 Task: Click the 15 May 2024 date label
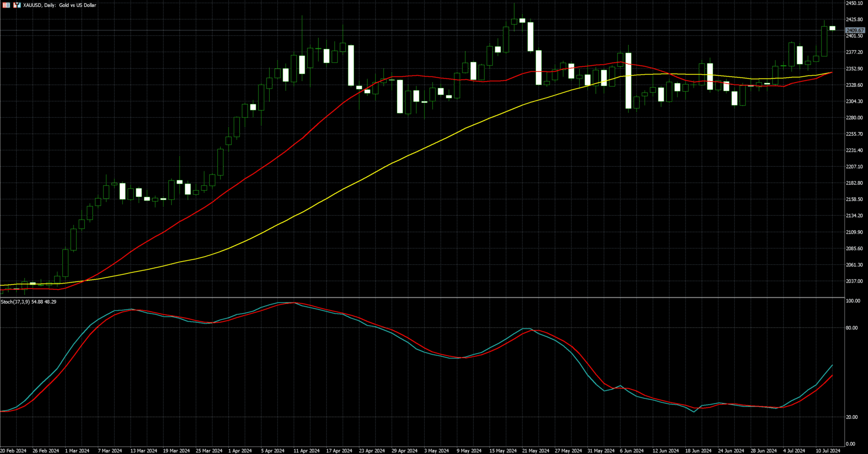click(503, 451)
